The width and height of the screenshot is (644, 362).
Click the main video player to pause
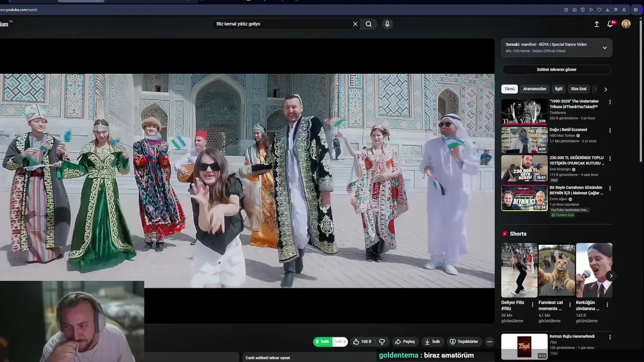[x=247, y=181]
